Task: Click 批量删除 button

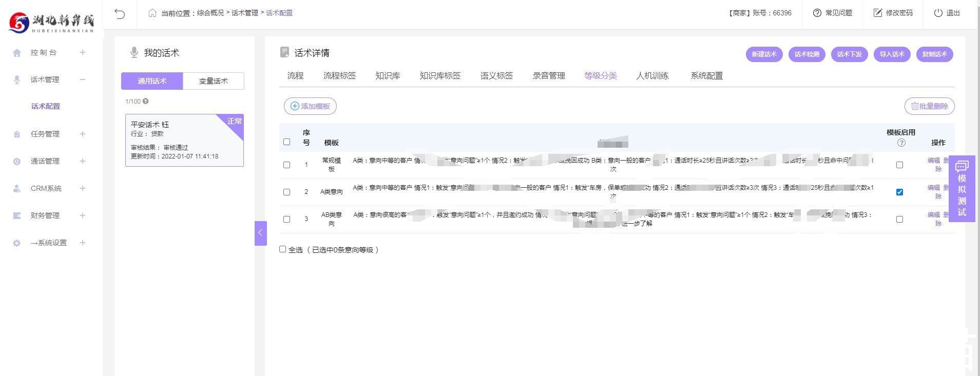Action: tap(930, 106)
